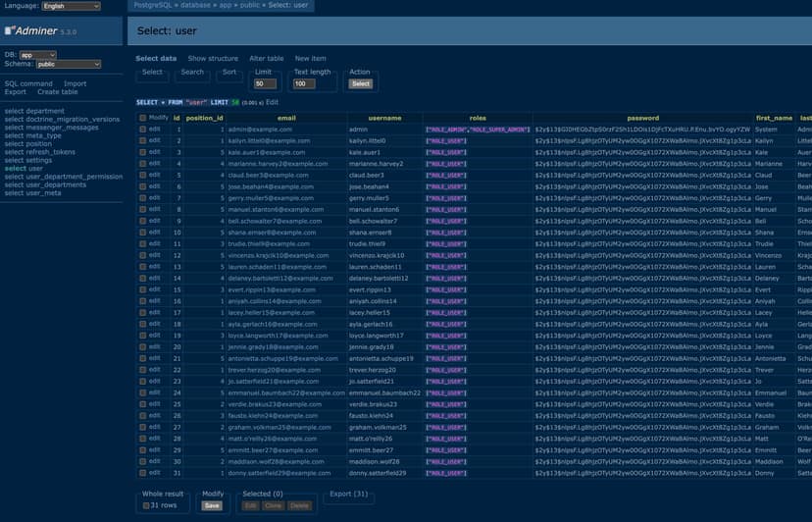Image resolution: width=812 pixels, height=522 pixels.
Task: Click the Adminer logo icon
Action: [x=10, y=30]
